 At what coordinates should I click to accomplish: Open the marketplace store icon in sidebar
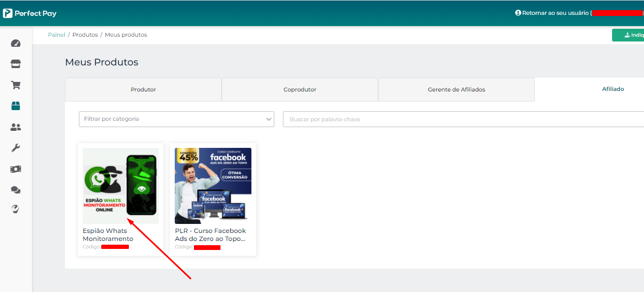(15, 64)
